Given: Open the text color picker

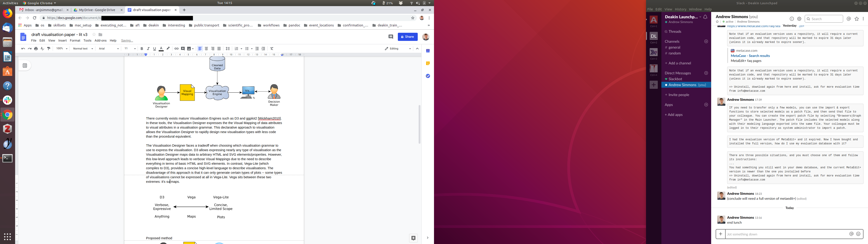Looking at the screenshot, I should (161, 49).
